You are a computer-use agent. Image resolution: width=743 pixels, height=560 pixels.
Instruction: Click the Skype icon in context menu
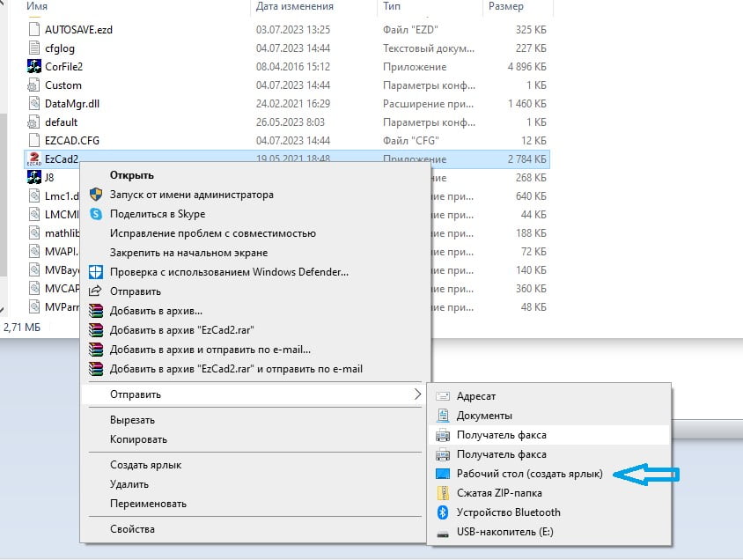pyautogui.click(x=97, y=214)
